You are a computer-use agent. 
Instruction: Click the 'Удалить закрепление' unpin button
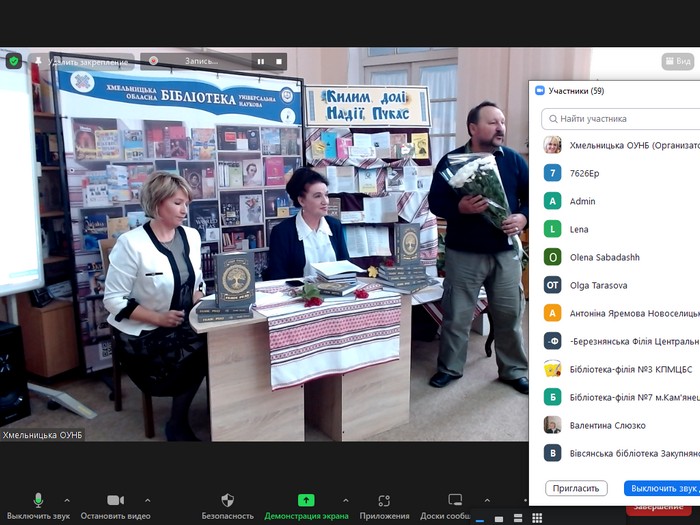click(81, 62)
